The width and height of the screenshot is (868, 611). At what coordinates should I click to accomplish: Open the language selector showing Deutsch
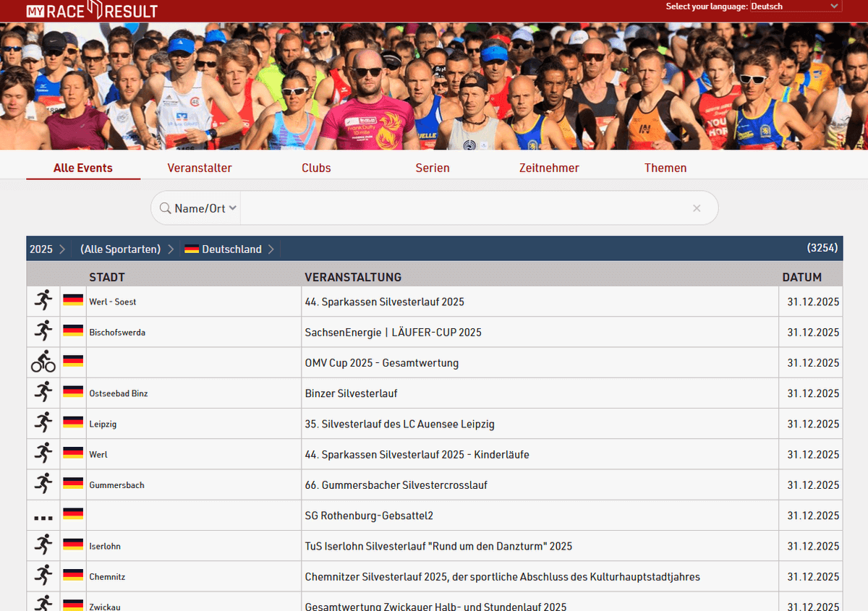pyautogui.click(x=794, y=6)
